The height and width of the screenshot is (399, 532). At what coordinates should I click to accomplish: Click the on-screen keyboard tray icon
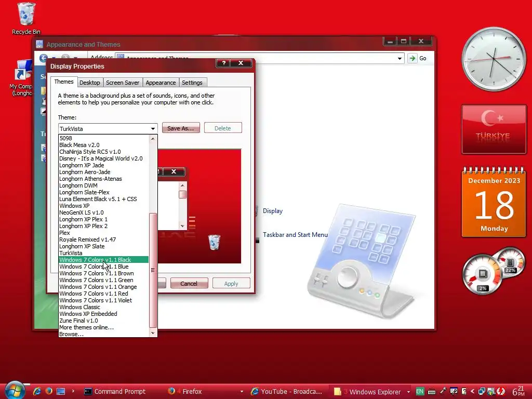pos(432,392)
